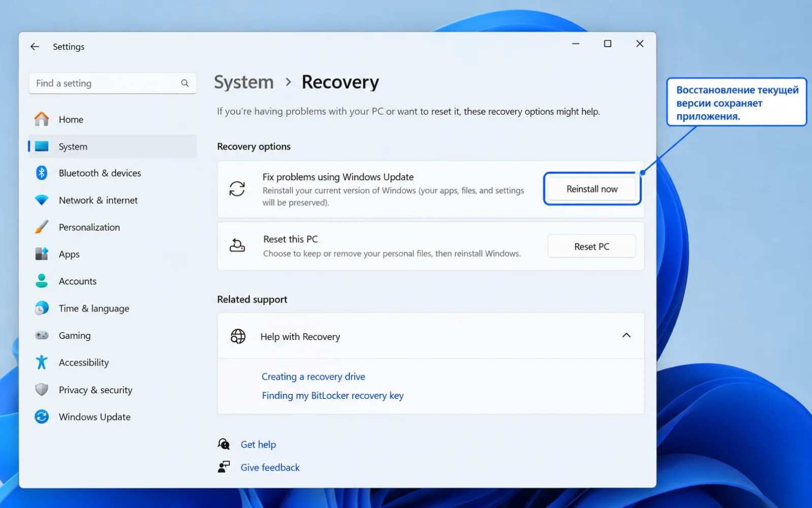This screenshot has height=508, width=812.
Task: Click the Apps icon in sidebar
Action: tap(42, 254)
